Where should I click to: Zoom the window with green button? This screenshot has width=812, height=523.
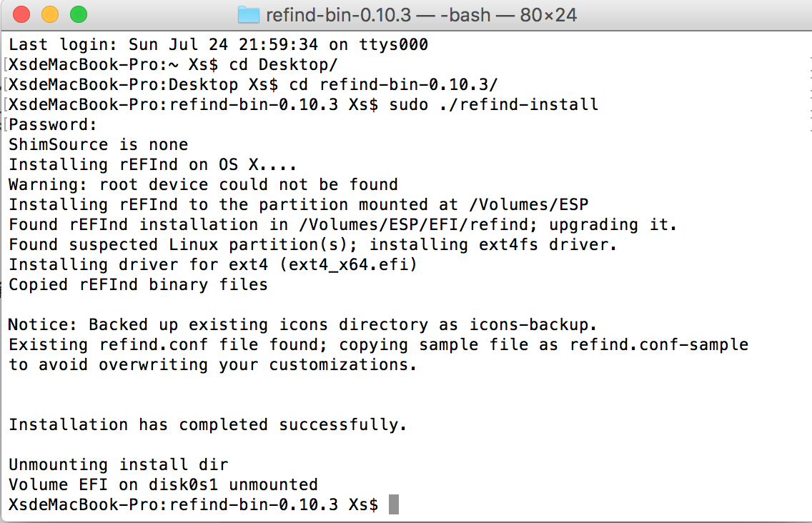[79, 14]
